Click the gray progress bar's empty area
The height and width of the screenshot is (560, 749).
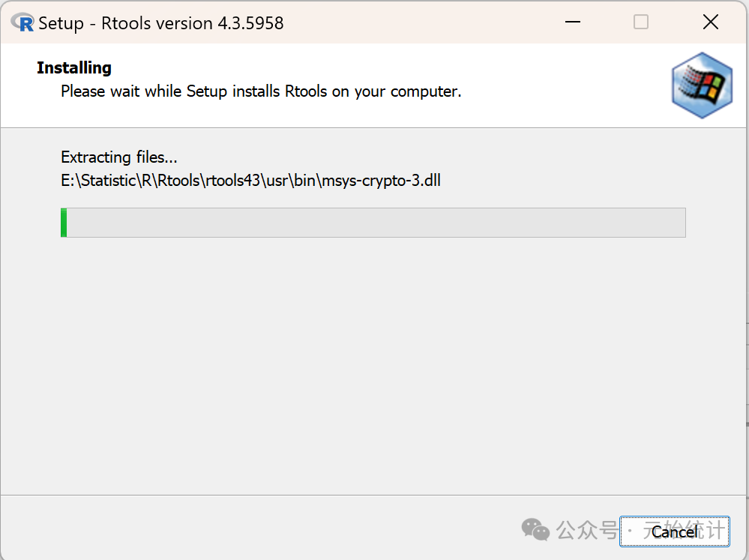click(375, 222)
